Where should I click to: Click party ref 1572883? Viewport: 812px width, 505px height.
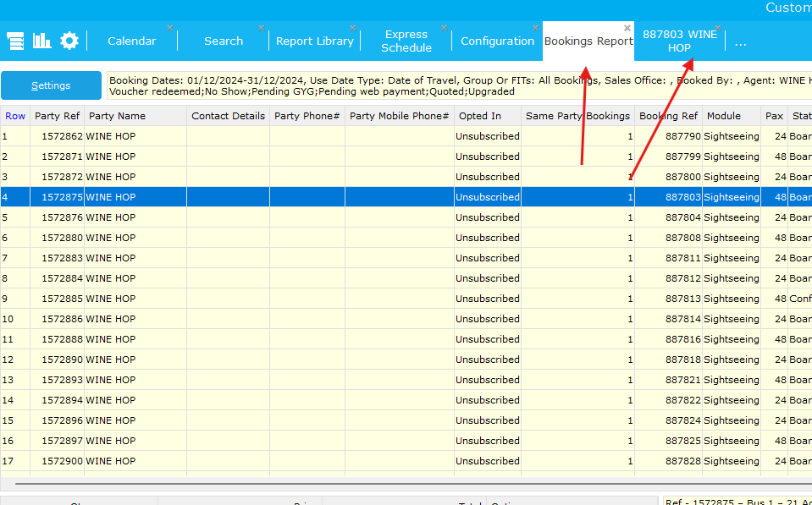[57, 258]
